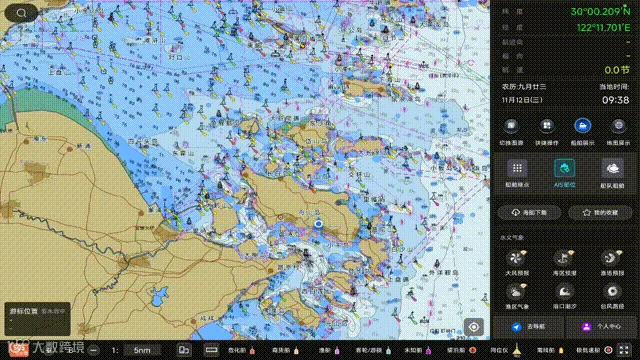Click the chart download cloud button
640x360 pixels.
[529, 213]
